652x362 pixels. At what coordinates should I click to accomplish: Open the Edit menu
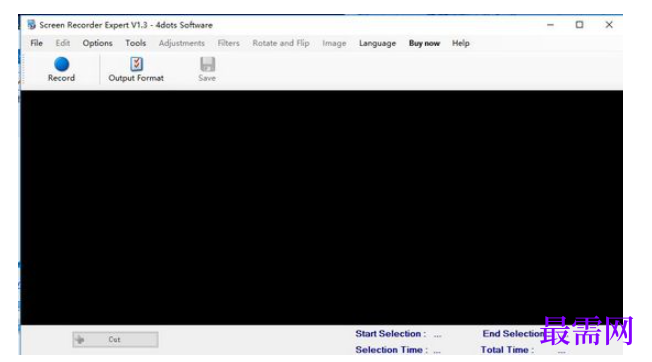pos(63,43)
